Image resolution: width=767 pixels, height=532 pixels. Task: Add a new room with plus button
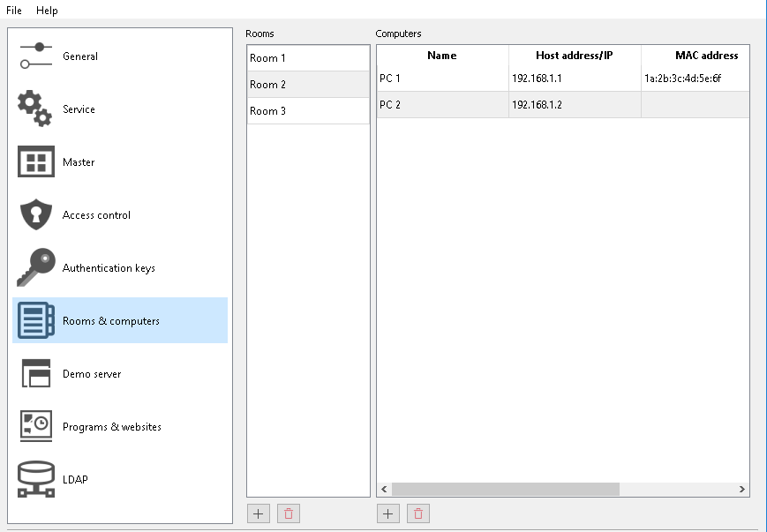tap(259, 513)
